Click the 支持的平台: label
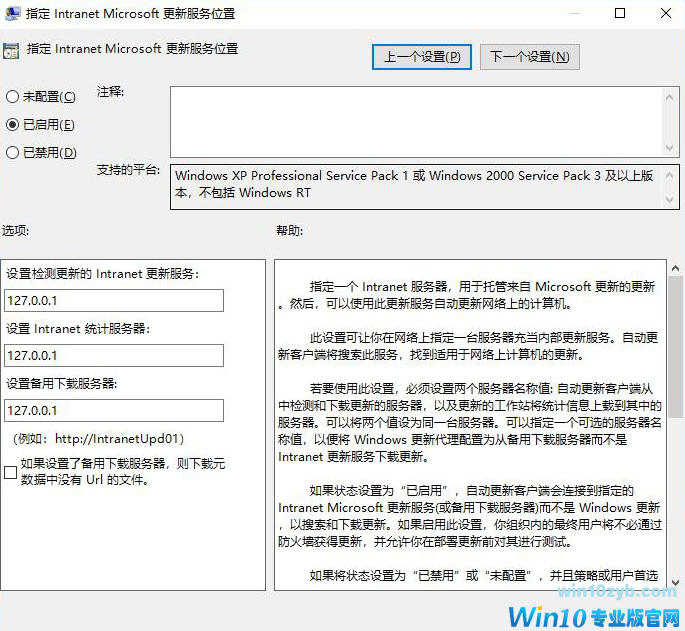 click(128, 170)
